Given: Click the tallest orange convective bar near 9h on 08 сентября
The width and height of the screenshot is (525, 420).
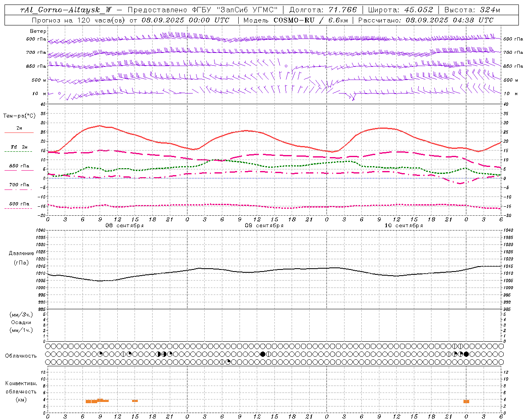Looking at the screenshot, I should click(x=100, y=400).
